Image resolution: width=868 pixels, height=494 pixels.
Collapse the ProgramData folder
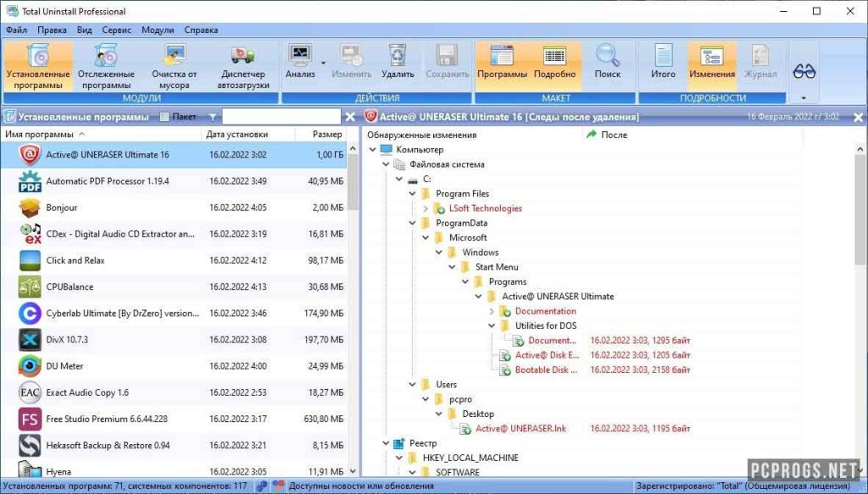point(413,223)
